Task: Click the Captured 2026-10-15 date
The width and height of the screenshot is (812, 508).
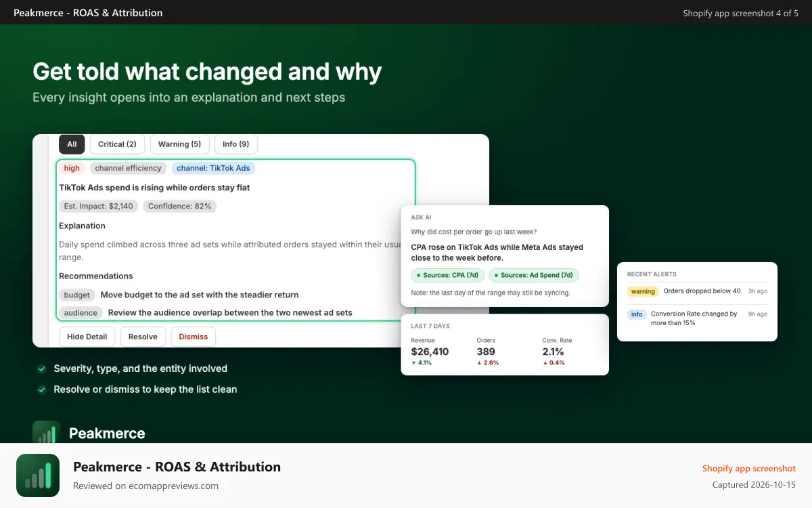Action: coord(754,485)
